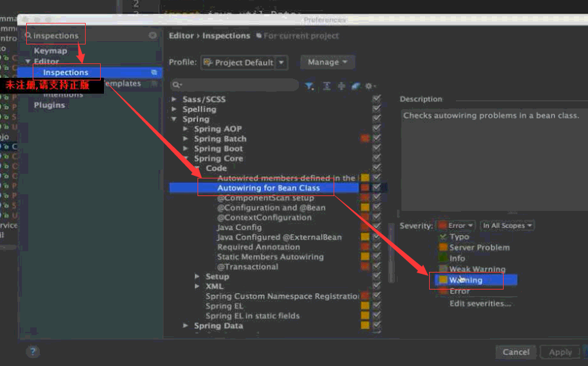Screen dimensions: 588x366
Task: Expand the Sass/SCSS tree node
Action: 174,99
